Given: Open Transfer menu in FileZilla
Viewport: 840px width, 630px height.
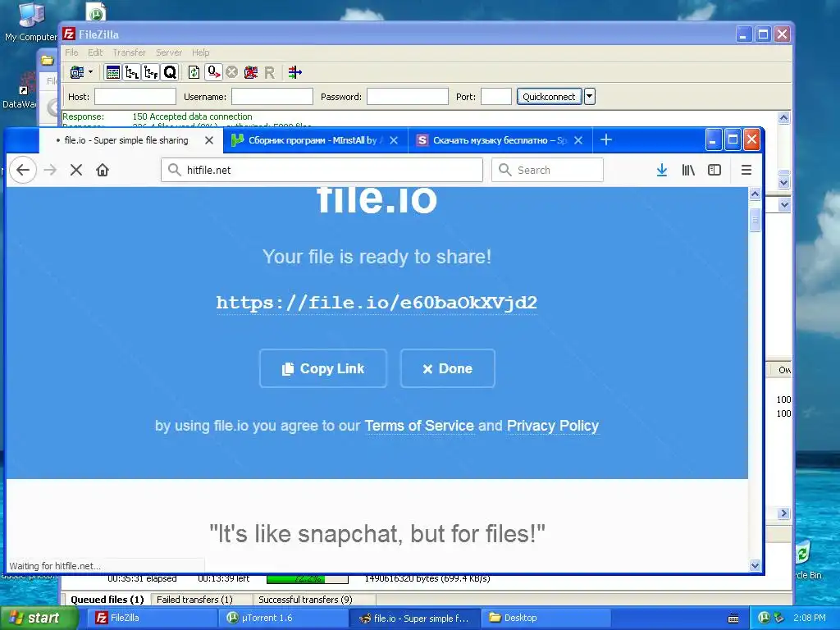Looking at the screenshot, I should tap(129, 52).
